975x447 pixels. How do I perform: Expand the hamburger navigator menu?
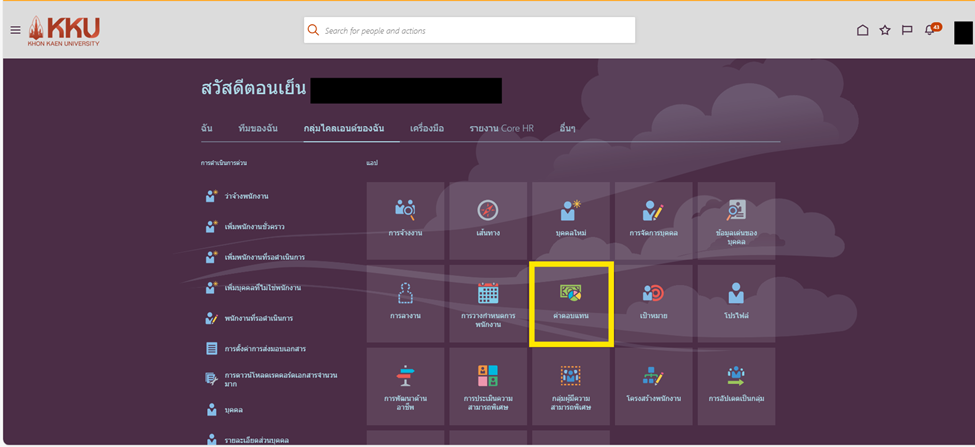coord(15,30)
